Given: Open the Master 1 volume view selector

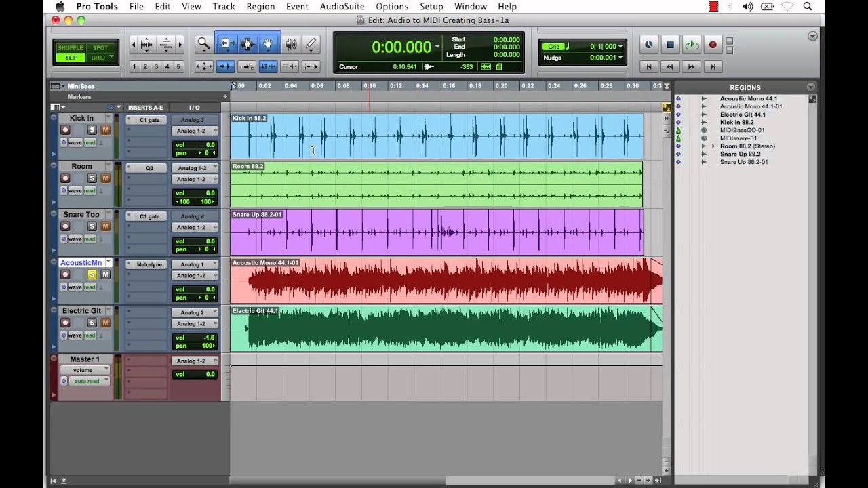Looking at the screenshot, I should click(85, 370).
